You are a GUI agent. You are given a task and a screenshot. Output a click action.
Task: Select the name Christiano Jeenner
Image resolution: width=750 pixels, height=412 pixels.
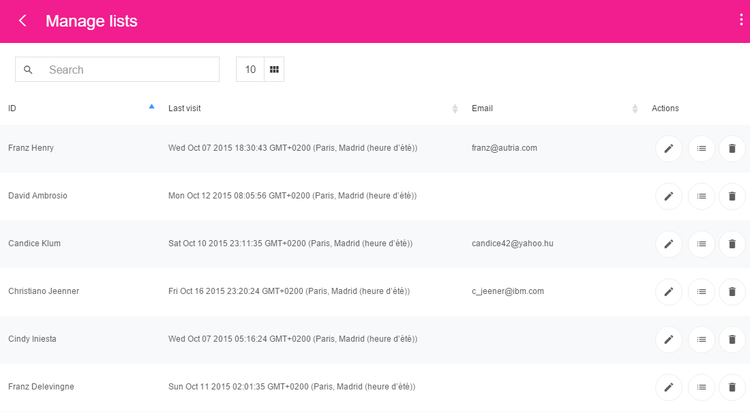[x=44, y=291]
